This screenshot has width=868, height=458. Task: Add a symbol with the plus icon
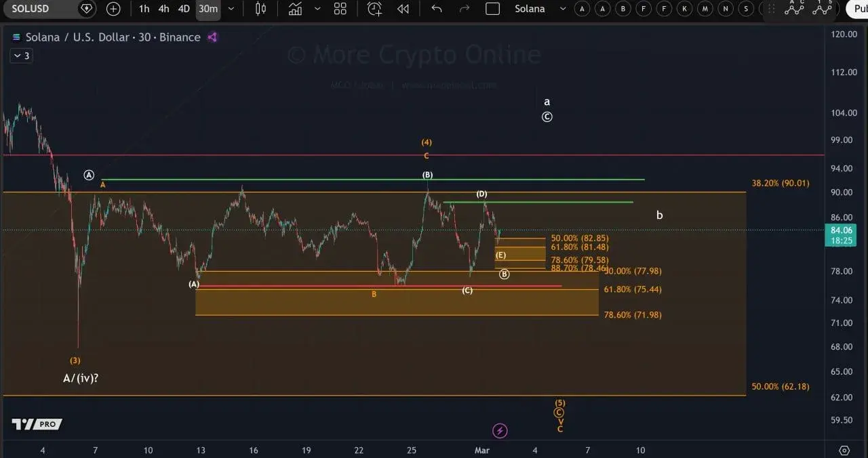click(x=113, y=9)
